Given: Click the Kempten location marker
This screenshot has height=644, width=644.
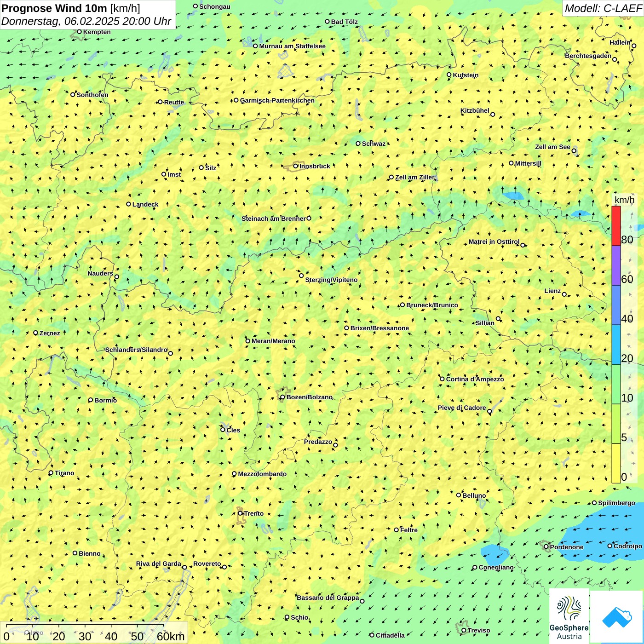Looking at the screenshot, I should [79, 32].
